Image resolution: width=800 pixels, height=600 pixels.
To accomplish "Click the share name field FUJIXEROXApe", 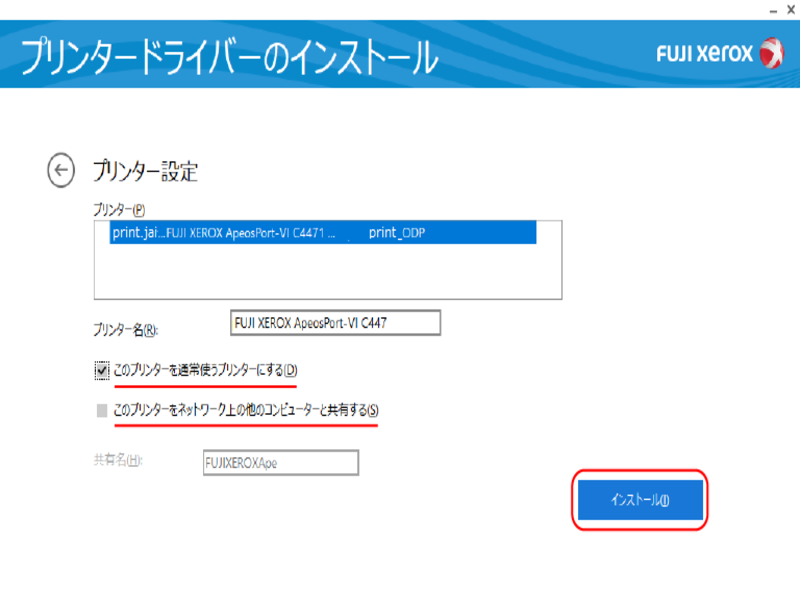I will (281, 463).
